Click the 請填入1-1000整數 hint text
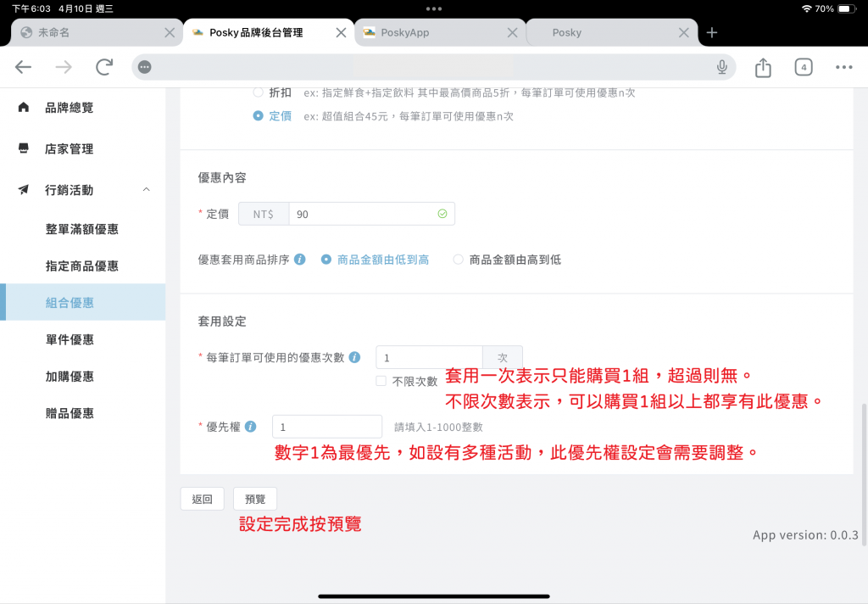Screen dimensions: 868x604 pos(438,427)
